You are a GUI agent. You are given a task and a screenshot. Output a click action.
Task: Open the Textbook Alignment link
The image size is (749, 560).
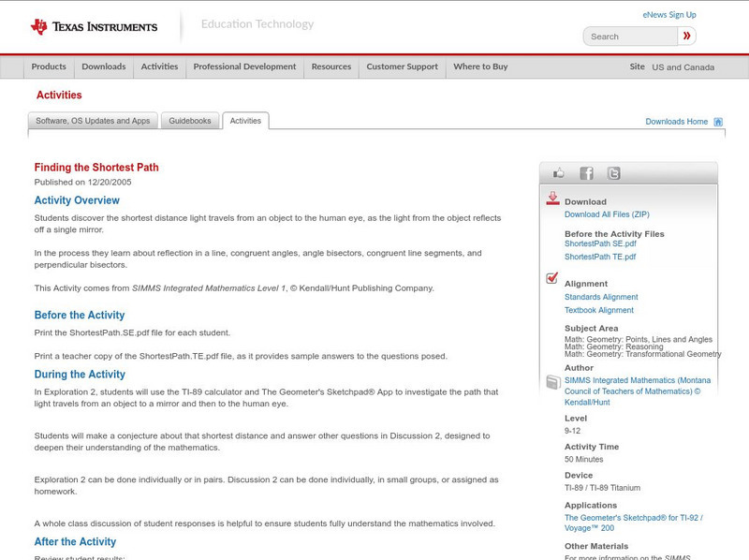pos(599,310)
